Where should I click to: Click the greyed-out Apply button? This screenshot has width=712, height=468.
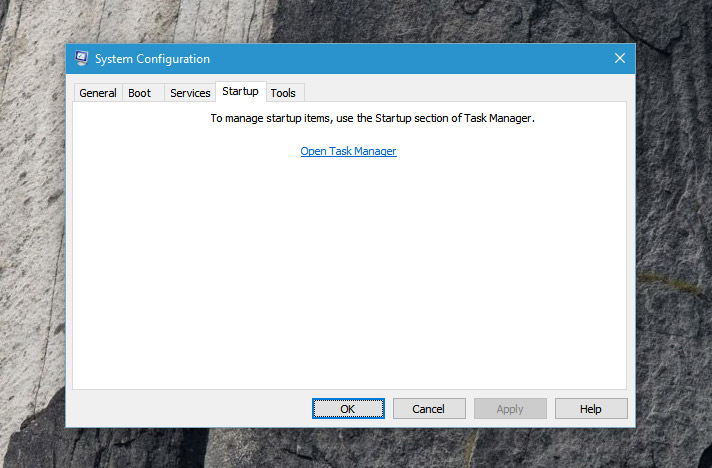(510, 409)
